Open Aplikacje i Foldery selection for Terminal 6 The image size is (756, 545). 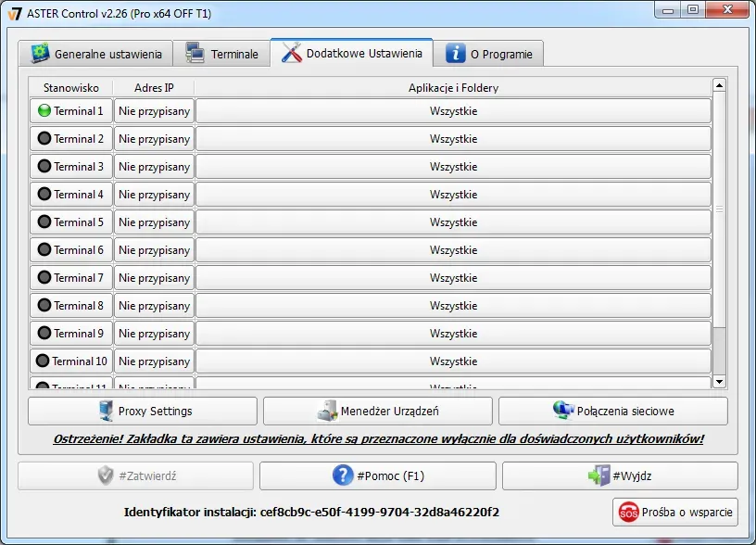pos(453,250)
